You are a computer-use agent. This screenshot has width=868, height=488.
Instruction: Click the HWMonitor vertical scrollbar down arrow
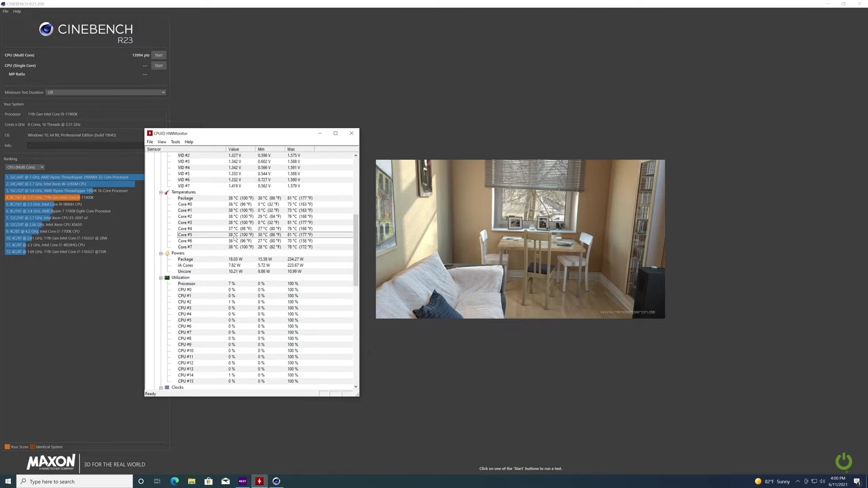pos(356,387)
